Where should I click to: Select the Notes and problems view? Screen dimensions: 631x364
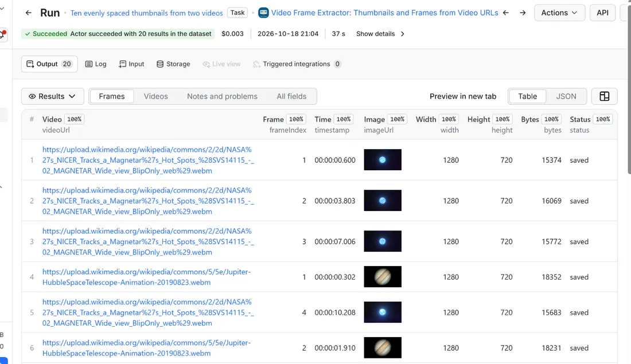[x=222, y=96]
